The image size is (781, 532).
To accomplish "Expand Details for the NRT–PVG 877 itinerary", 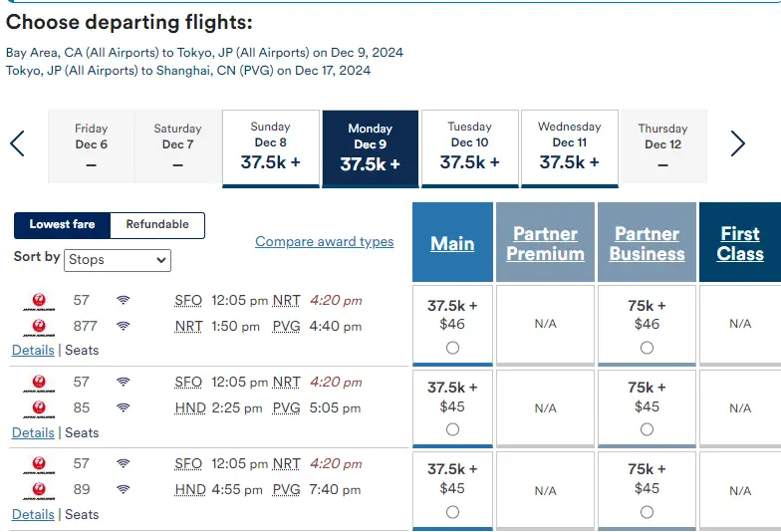I will point(33,351).
